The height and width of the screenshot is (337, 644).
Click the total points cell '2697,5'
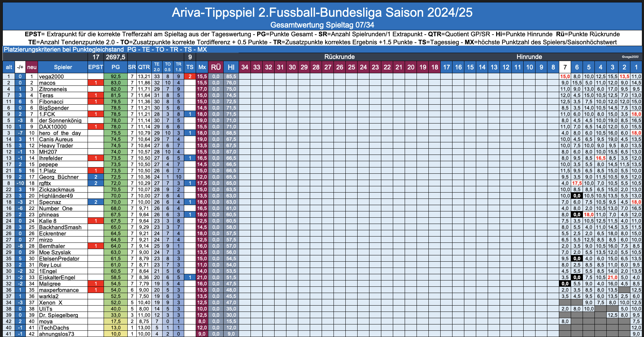[x=115, y=57]
